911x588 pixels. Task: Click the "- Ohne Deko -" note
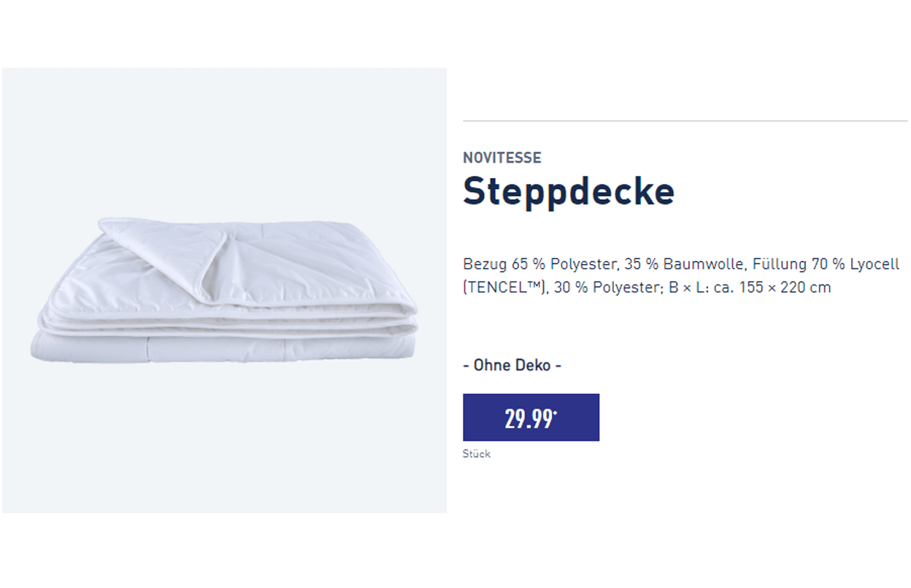coord(512,365)
